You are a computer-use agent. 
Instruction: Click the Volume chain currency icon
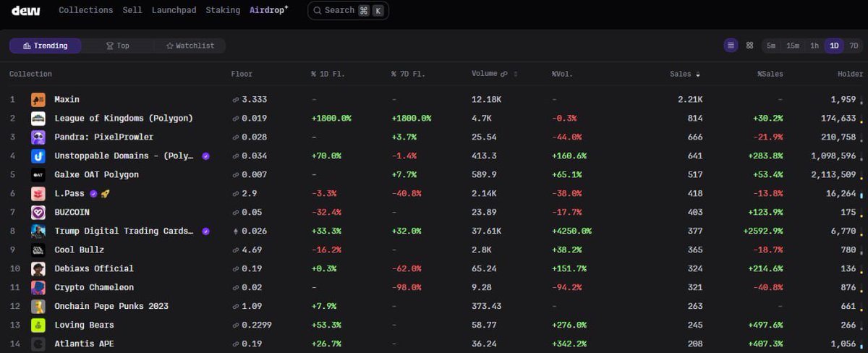click(503, 74)
